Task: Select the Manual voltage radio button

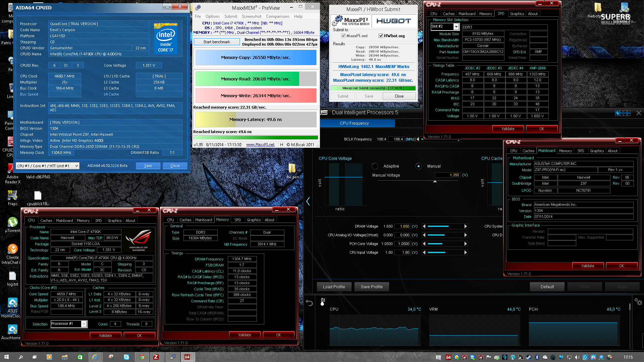Action: (x=418, y=166)
